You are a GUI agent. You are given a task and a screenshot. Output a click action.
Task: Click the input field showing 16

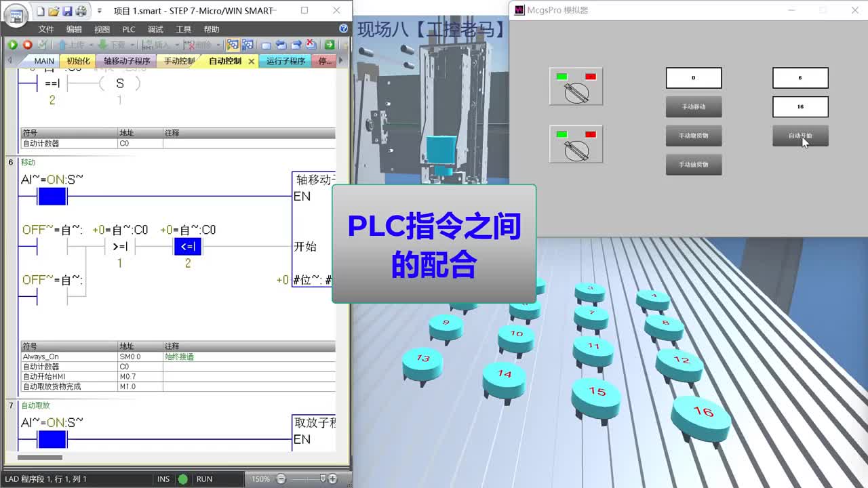[800, 106]
